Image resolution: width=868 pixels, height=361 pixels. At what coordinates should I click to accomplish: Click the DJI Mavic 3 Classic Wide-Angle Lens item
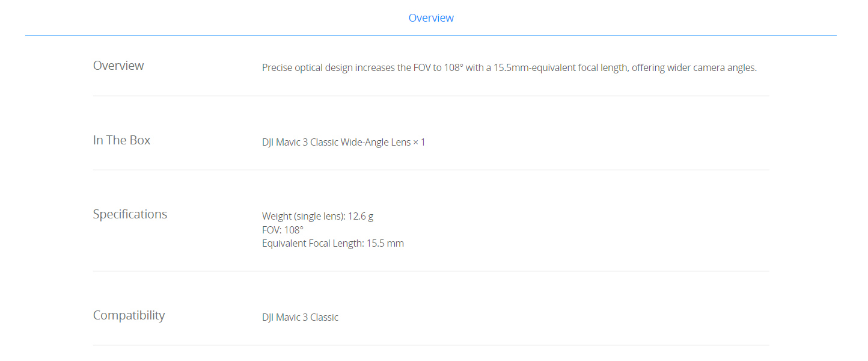[x=343, y=143]
